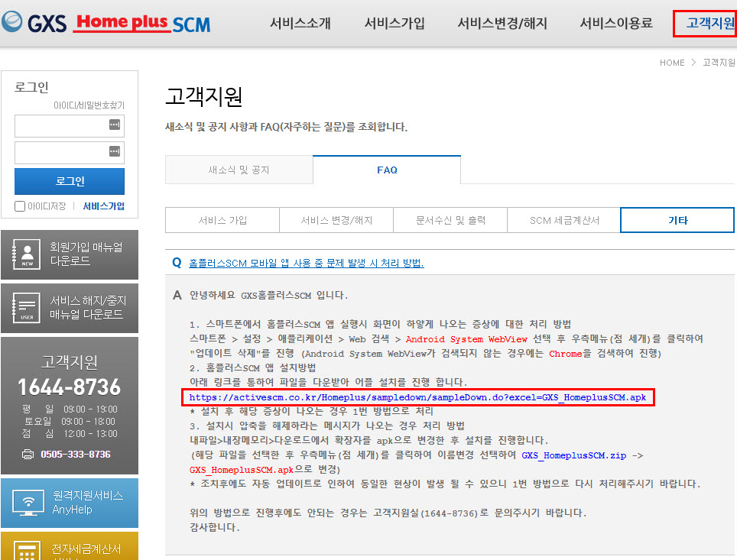
Task: Click the 평일 09:00 - 19:00 hours text
Action: point(70,409)
